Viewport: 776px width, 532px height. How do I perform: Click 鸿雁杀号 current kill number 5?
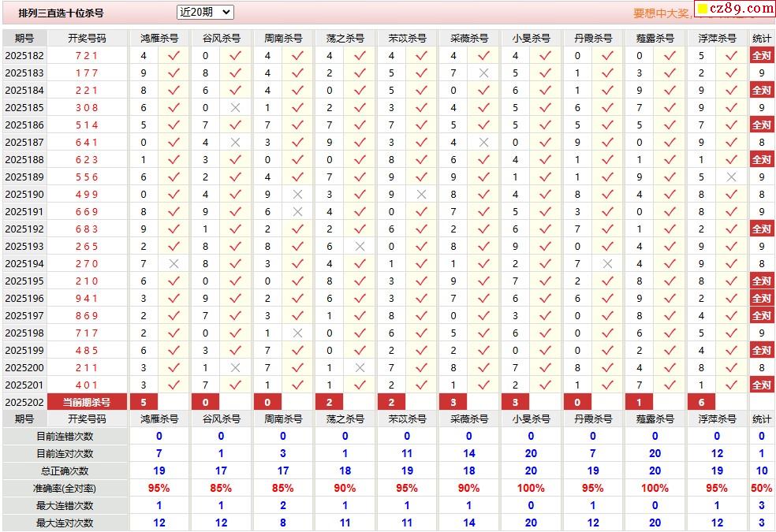click(144, 402)
